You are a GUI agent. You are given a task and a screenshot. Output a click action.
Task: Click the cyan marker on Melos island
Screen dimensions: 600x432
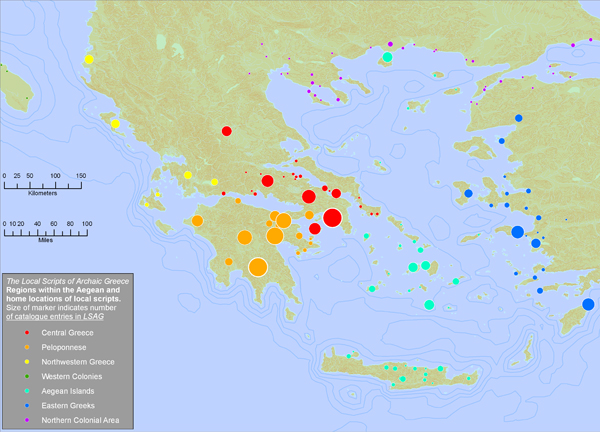click(x=372, y=289)
